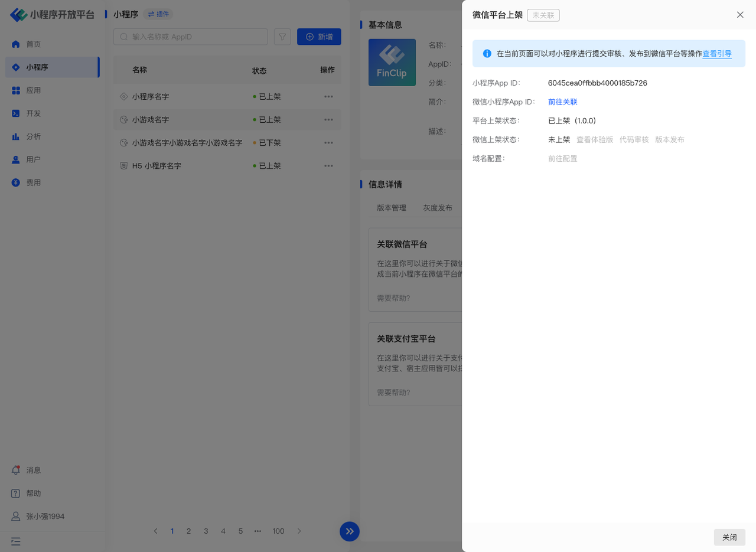Go to next page of pagination

tap(299, 531)
